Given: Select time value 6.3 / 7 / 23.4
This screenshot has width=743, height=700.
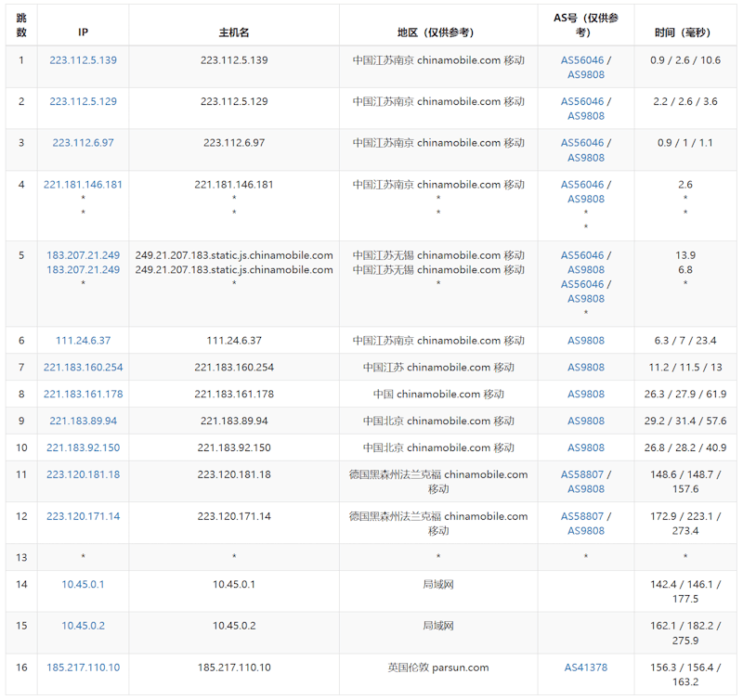Looking at the screenshot, I should pyautogui.click(x=684, y=341).
